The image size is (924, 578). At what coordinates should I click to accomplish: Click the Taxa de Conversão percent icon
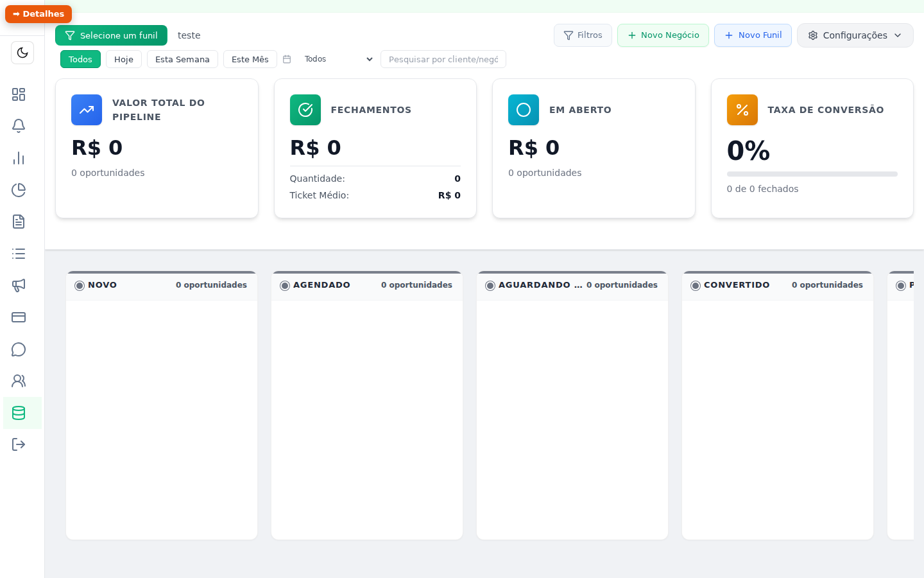tap(742, 110)
